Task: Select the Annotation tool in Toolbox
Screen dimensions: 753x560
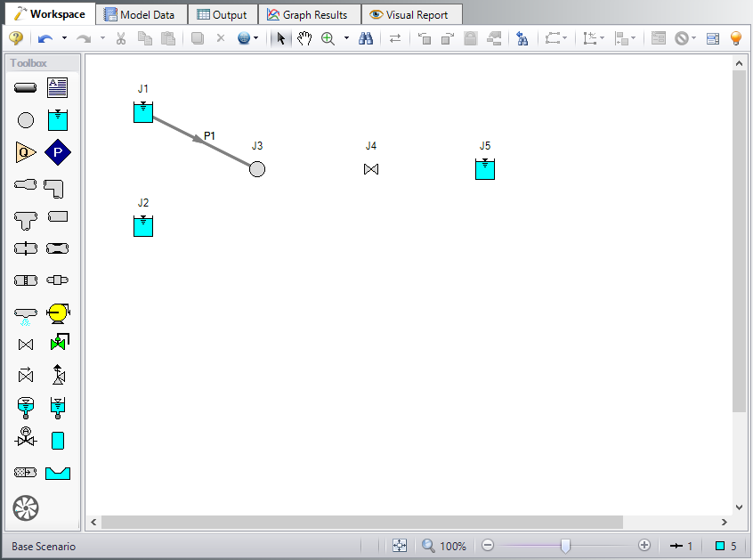Action: (58, 88)
